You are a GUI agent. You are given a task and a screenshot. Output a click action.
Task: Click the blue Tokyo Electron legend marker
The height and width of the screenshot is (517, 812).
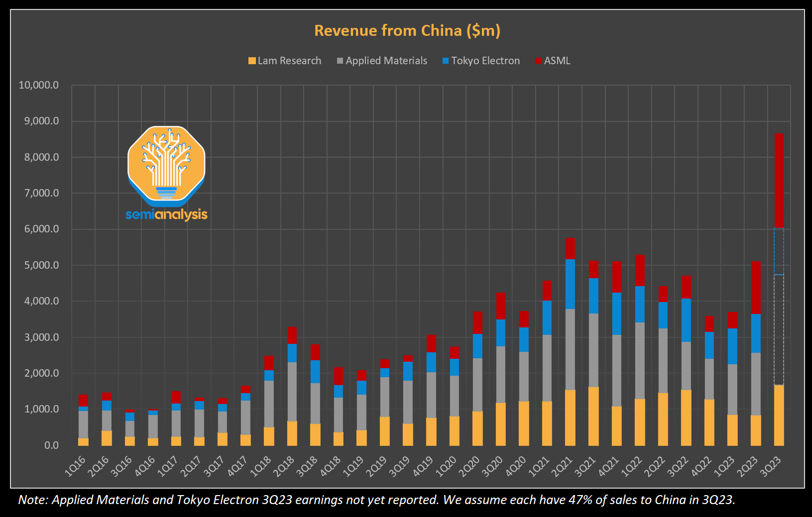pos(446,61)
